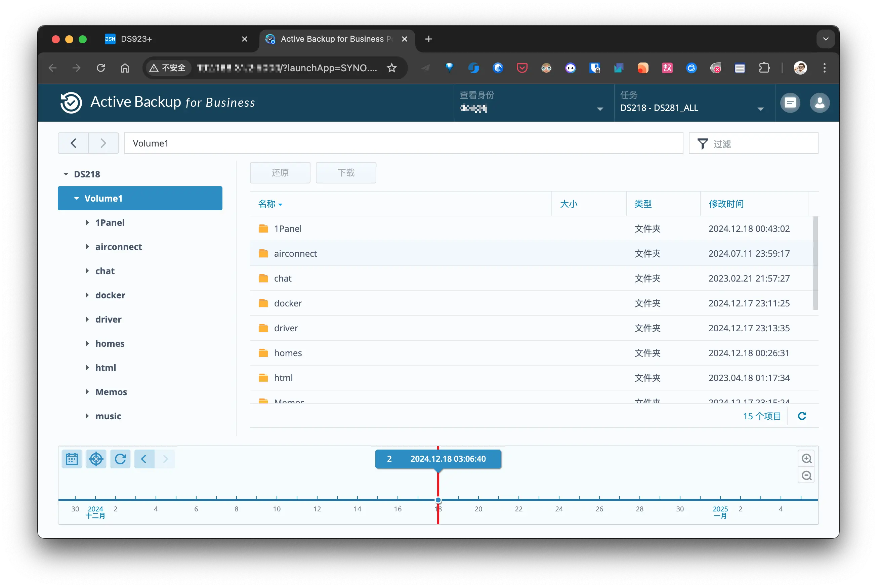Expand the docker folder in tree
The width and height of the screenshot is (877, 588).
pos(87,295)
